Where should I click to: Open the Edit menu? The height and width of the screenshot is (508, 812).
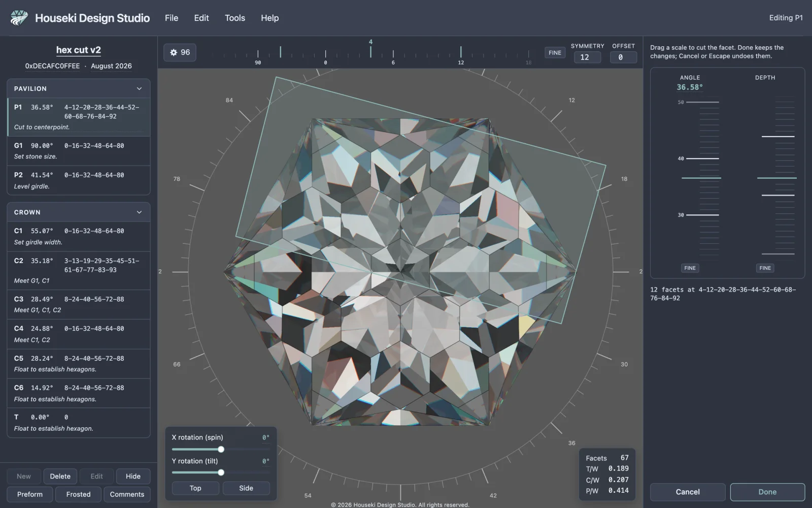coord(201,18)
